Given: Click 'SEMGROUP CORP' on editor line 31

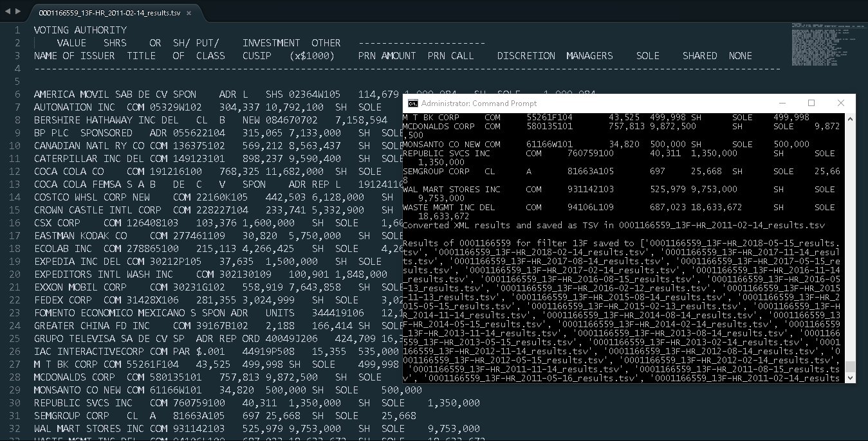Looking at the screenshot, I should [x=72, y=416].
